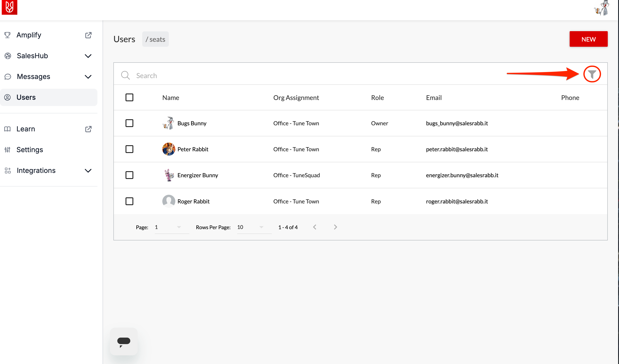This screenshot has height=364, width=619.
Task: Expand the Integrations menu
Action: pos(88,171)
